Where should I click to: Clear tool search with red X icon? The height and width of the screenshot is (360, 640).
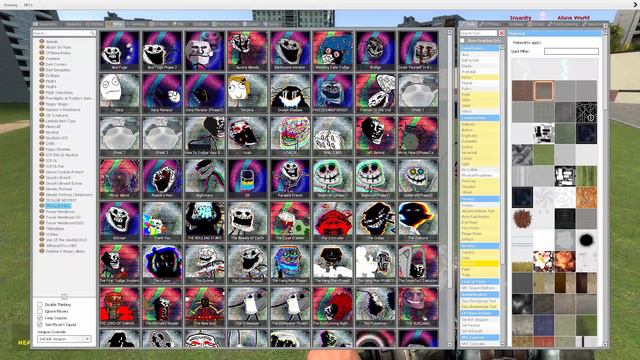[501, 33]
